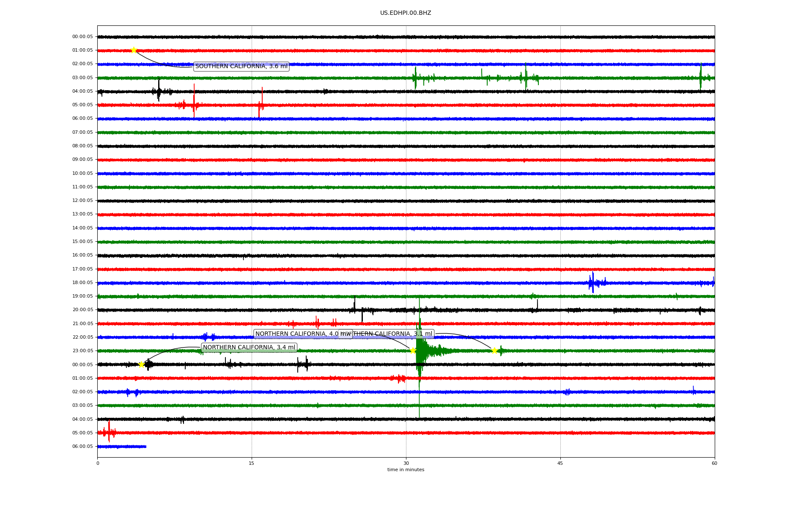The width and height of the screenshot is (812, 508).
Task: Click the yellow star near the 4.0 mw event
Action: 413,351
